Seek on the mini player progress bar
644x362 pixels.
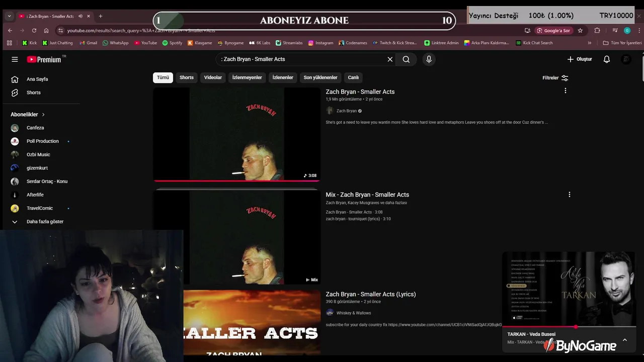569,327
